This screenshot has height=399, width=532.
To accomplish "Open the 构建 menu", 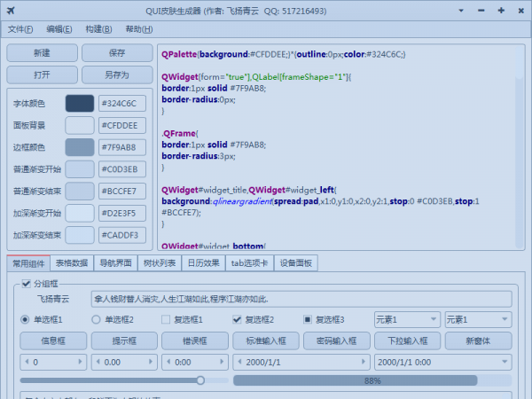I will tap(98, 29).
